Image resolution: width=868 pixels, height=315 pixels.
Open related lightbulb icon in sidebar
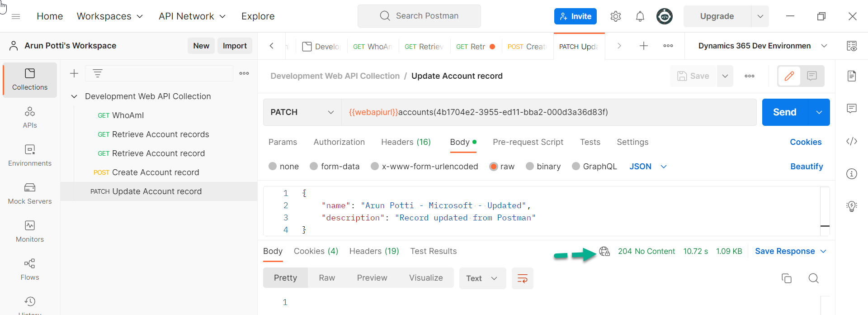[x=852, y=206]
